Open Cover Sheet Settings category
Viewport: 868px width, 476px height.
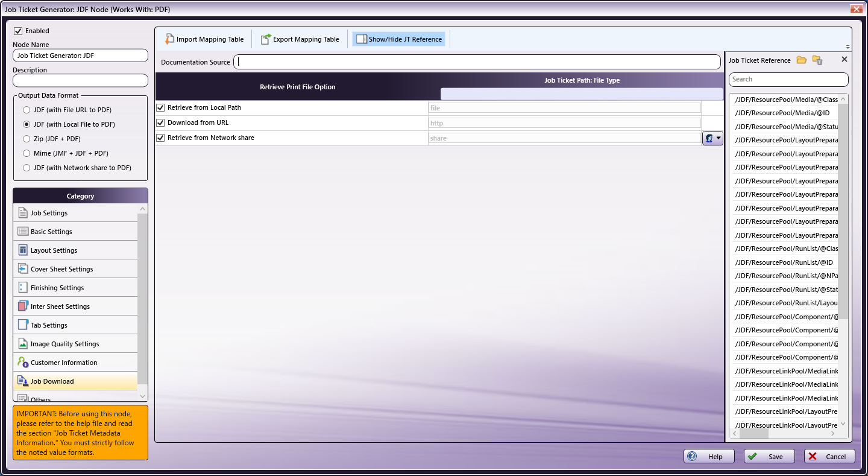(x=75, y=269)
